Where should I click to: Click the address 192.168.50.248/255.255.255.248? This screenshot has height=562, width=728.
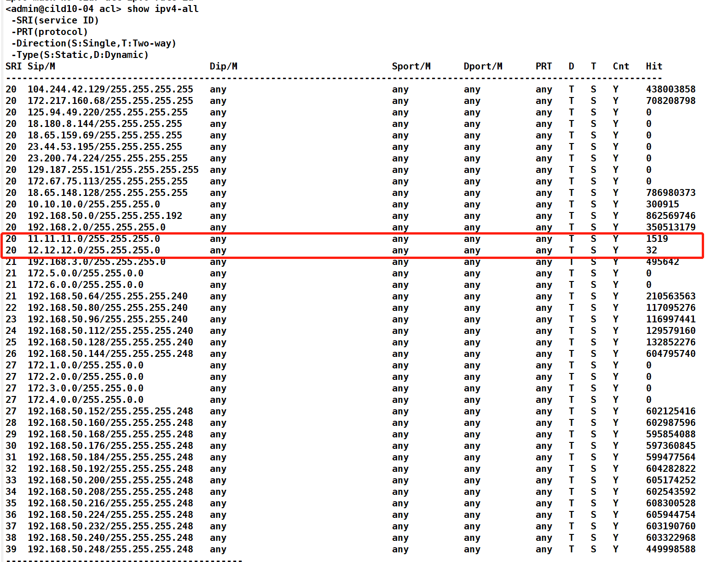tap(110, 549)
